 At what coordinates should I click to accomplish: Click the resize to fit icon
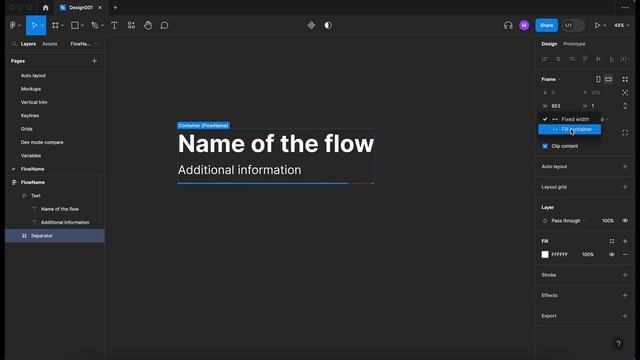tap(625, 79)
